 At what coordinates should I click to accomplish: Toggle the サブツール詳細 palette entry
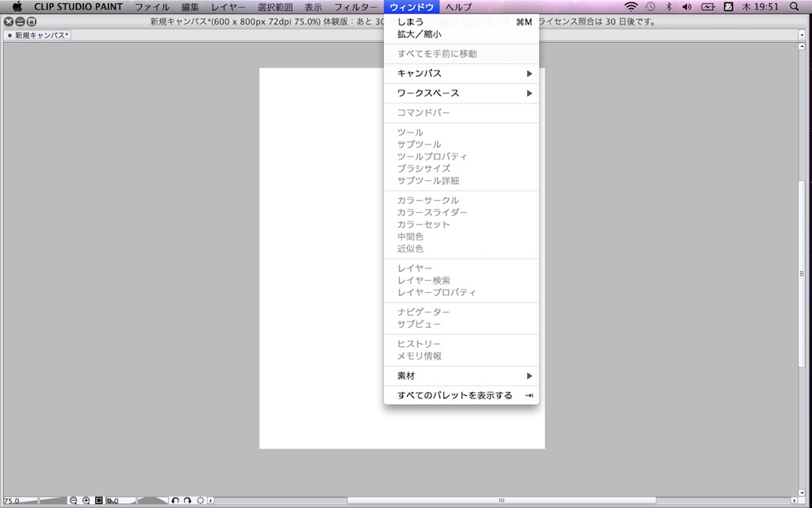click(461, 181)
